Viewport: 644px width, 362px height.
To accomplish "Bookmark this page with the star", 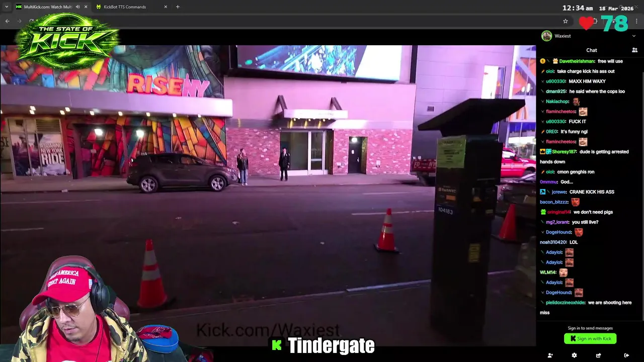I will (x=566, y=21).
